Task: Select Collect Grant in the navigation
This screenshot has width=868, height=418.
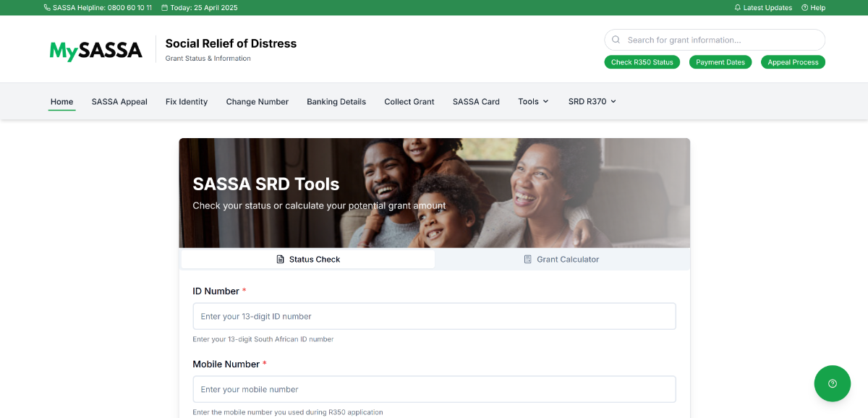Action: click(409, 101)
